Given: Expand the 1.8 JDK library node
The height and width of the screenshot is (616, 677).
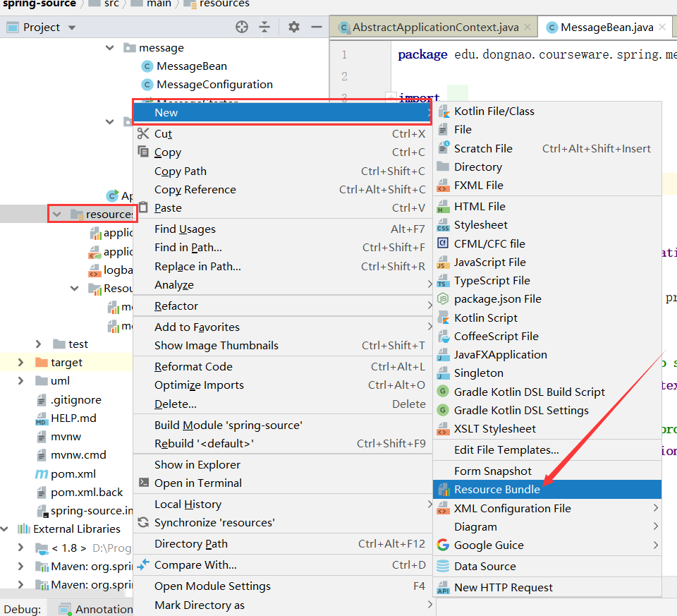Looking at the screenshot, I should coord(20,548).
